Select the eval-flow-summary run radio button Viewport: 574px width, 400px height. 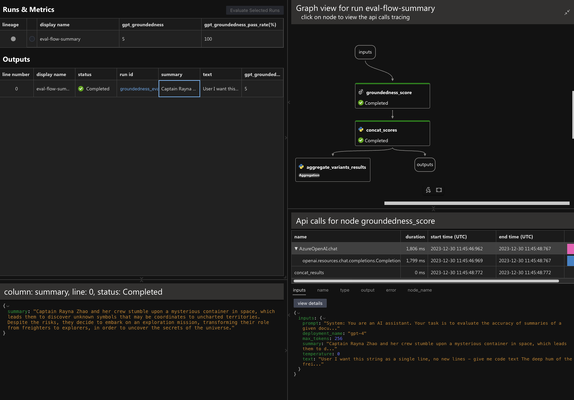pos(32,39)
